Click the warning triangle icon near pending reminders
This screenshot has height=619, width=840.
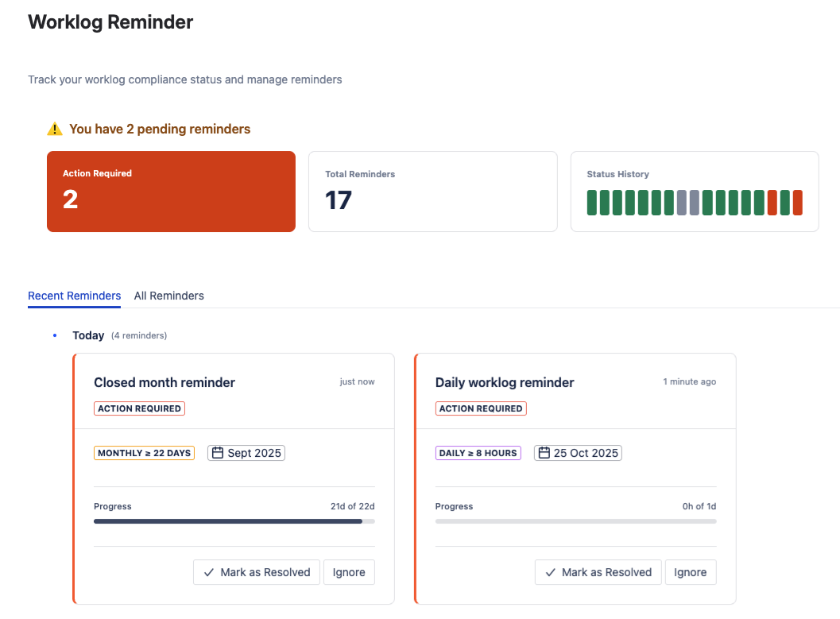[55, 129]
